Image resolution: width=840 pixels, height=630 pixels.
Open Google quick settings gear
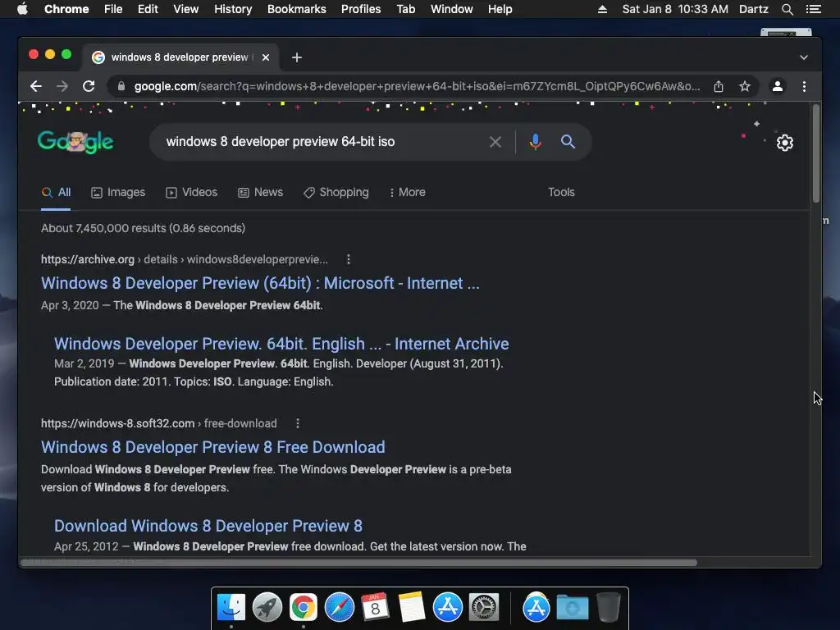point(785,143)
